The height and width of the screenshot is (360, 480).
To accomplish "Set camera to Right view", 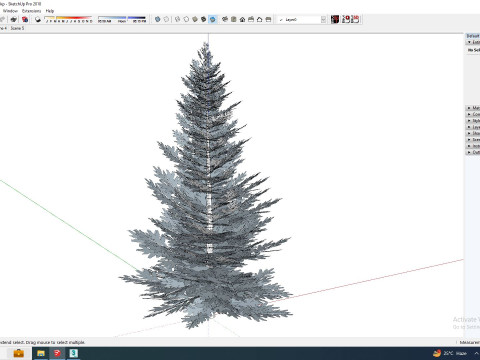I will [251, 19].
